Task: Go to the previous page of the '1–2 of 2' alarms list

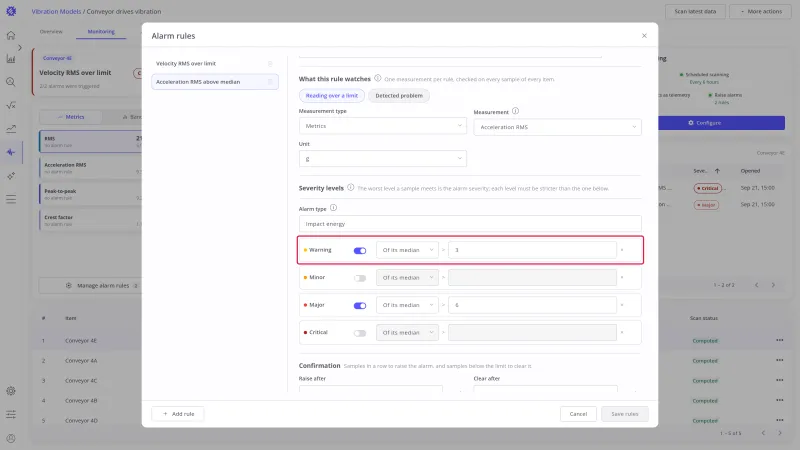Action: [x=757, y=285]
